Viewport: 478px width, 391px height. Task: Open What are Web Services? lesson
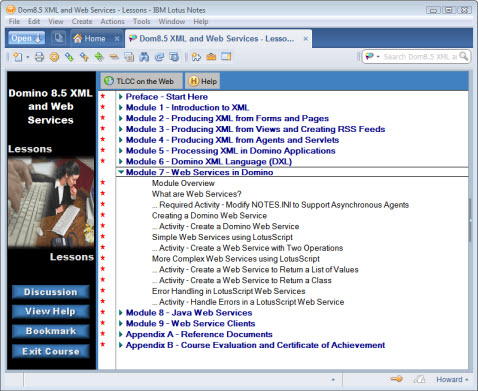pyautogui.click(x=196, y=194)
